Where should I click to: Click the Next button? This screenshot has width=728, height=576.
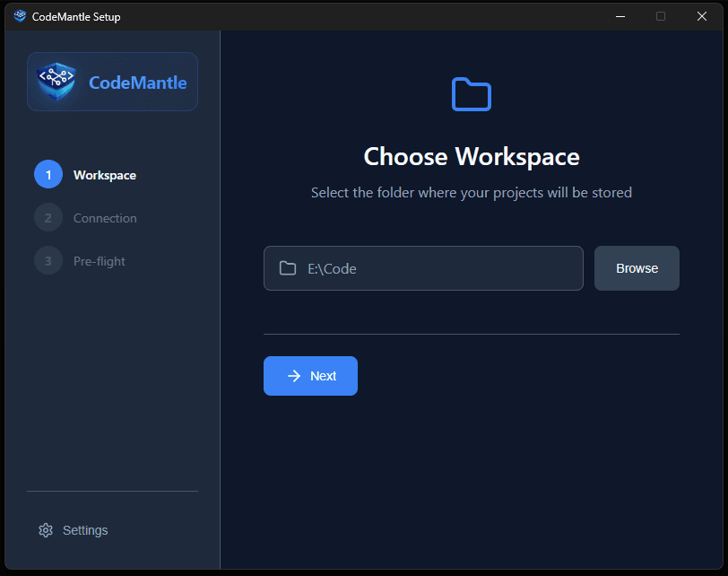click(310, 376)
